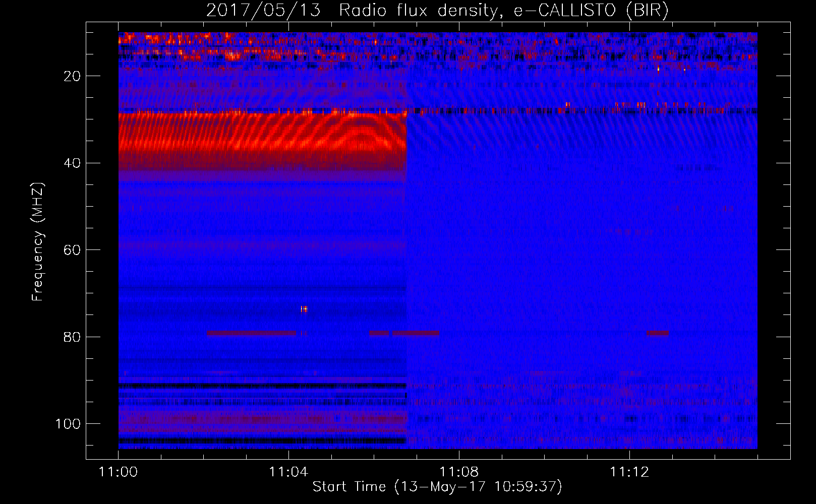This screenshot has width=816, height=504.
Task: Click the 'Frequency (MHZ)' axis label
Action: point(38,242)
